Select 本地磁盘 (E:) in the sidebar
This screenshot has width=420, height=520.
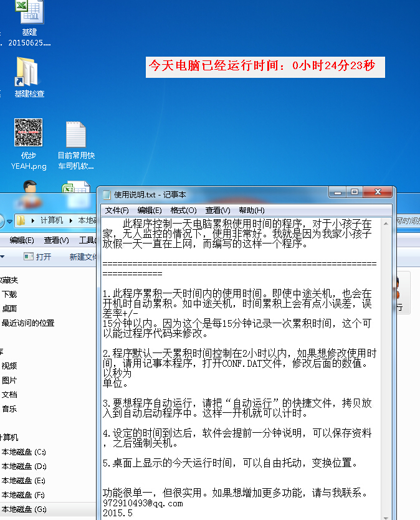pyautogui.click(x=24, y=480)
